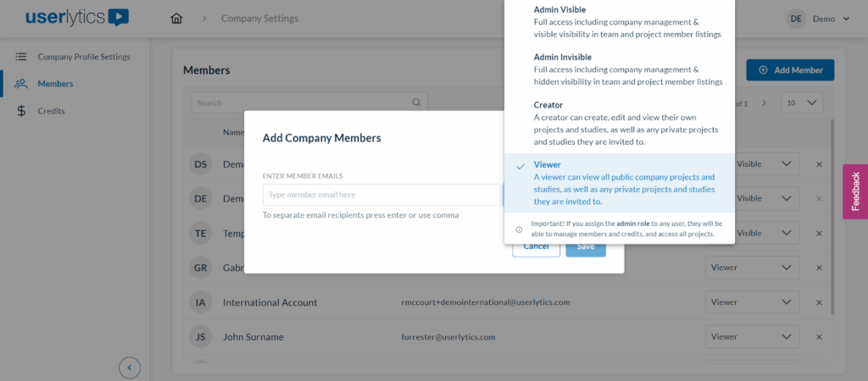
Task: Collapse the sidebar with arrow button
Action: pos(129,367)
